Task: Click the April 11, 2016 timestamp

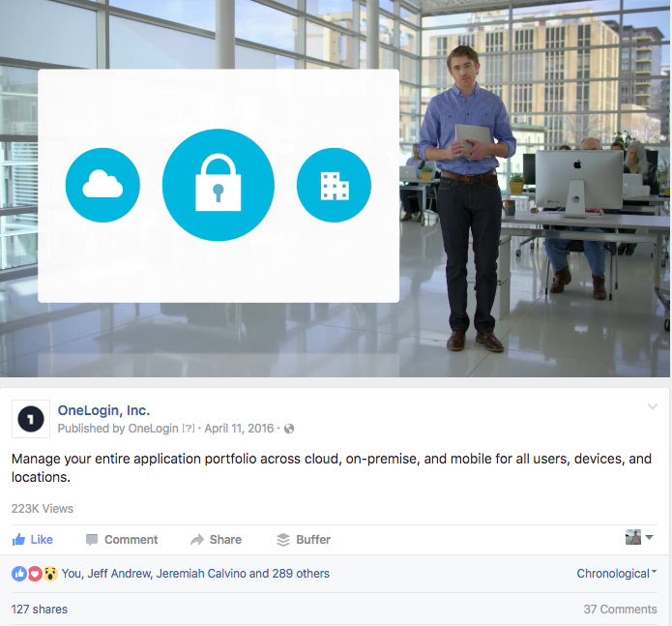Action: coord(239,429)
